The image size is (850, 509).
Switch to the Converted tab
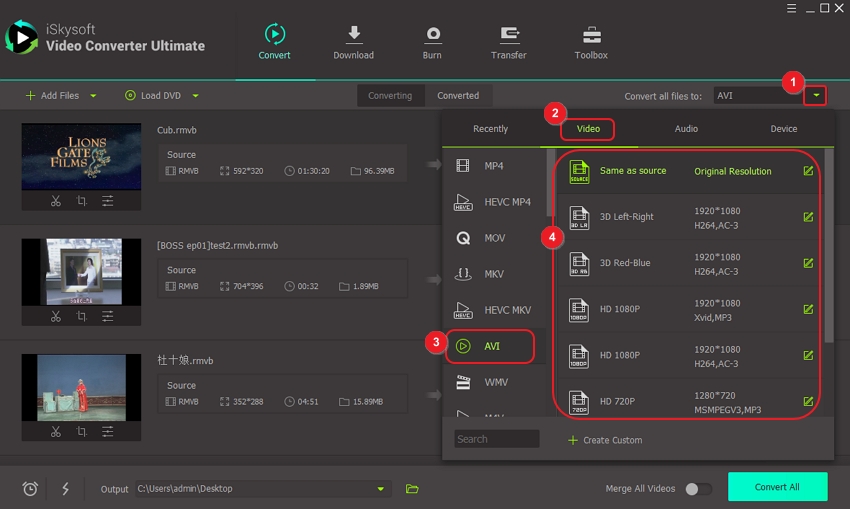point(458,96)
